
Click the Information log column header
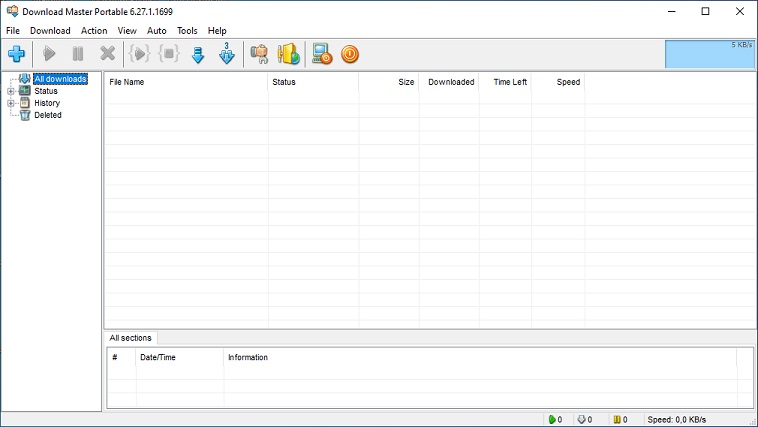[x=480, y=357]
